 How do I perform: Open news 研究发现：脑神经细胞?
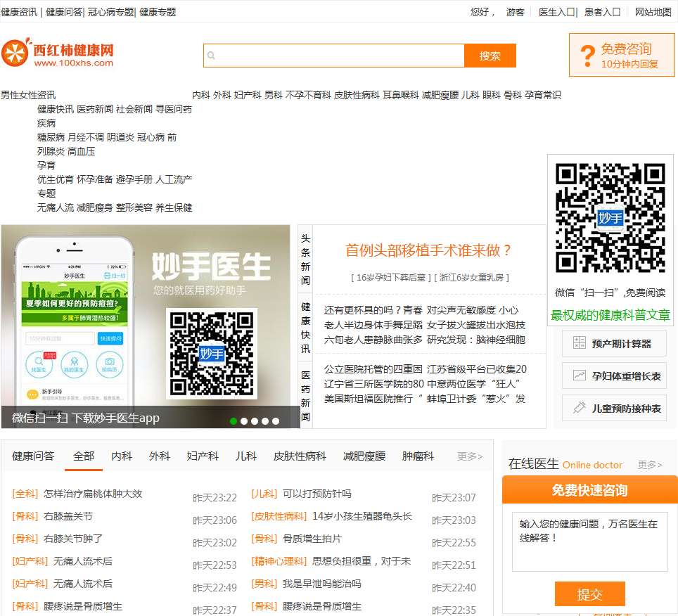click(476, 340)
